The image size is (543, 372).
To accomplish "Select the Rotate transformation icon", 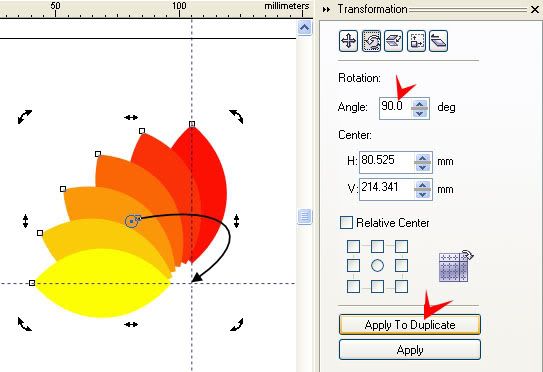I will pos(371,41).
